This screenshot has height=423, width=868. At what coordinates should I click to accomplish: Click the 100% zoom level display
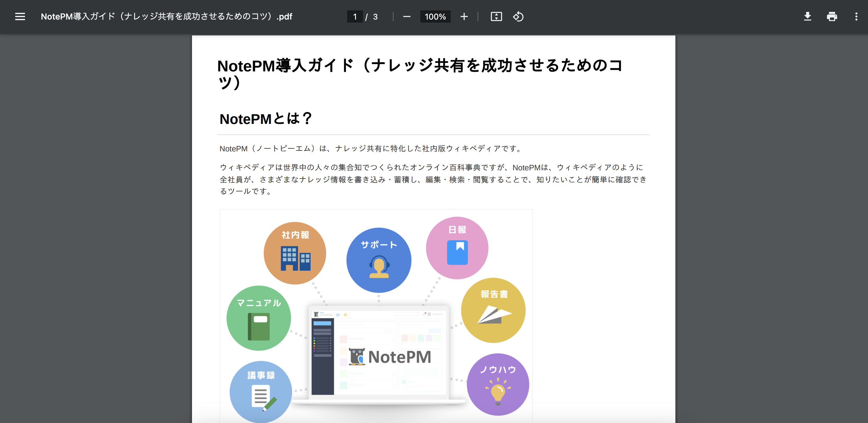click(435, 16)
